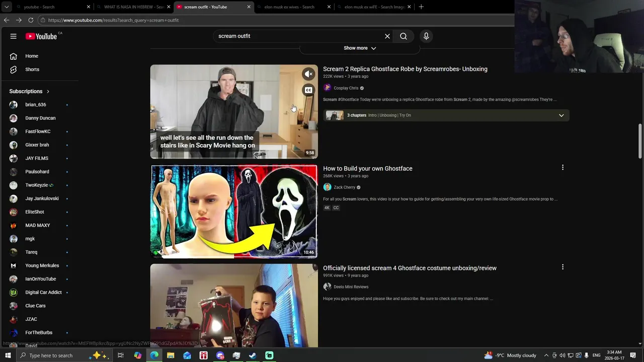
Task: Start voice search with microphone icon
Action: [426, 36]
